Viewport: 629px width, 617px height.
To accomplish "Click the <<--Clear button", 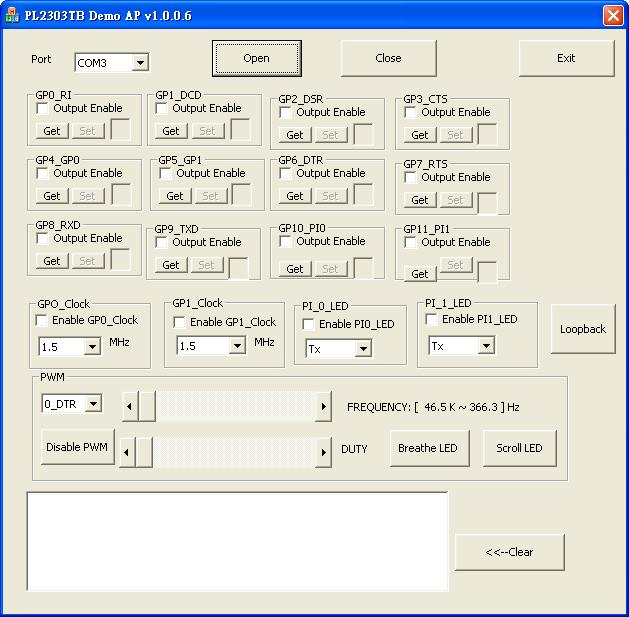I will coord(509,552).
